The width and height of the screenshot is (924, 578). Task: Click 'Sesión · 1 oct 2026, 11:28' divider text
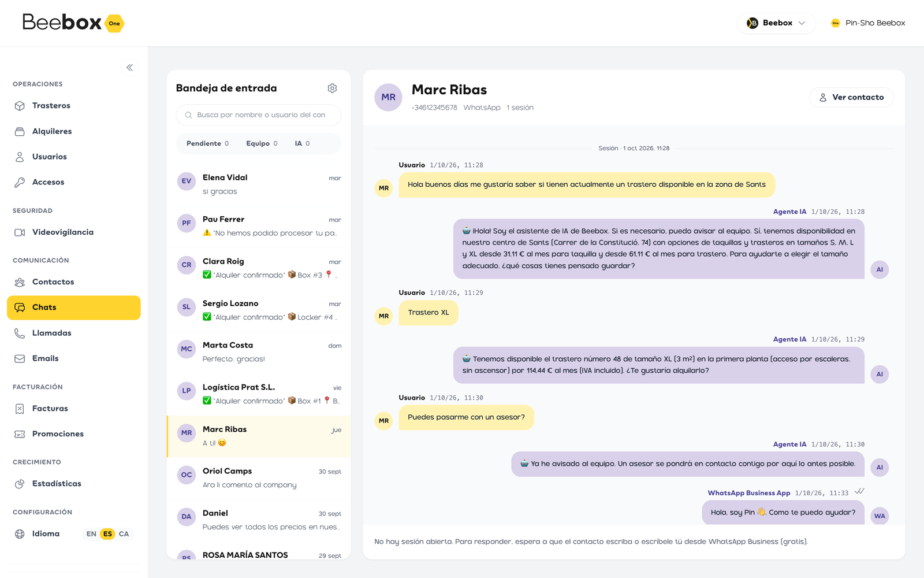pyautogui.click(x=634, y=149)
